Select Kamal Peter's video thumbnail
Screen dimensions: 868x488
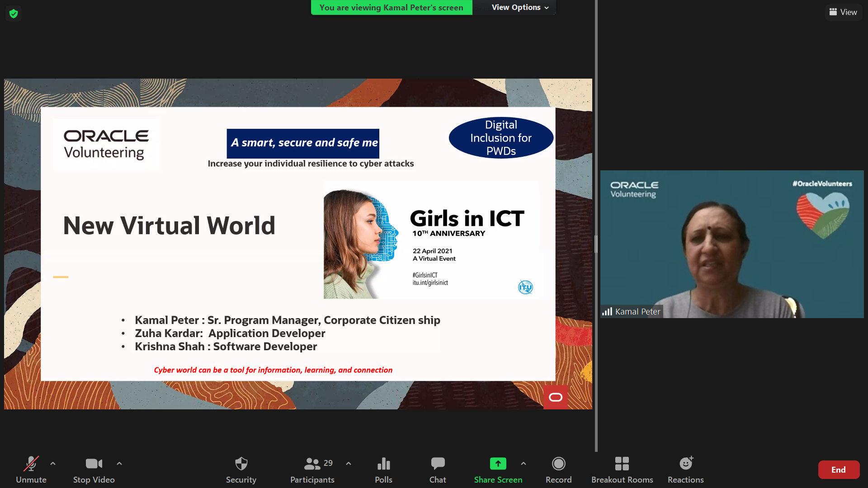click(732, 244)
